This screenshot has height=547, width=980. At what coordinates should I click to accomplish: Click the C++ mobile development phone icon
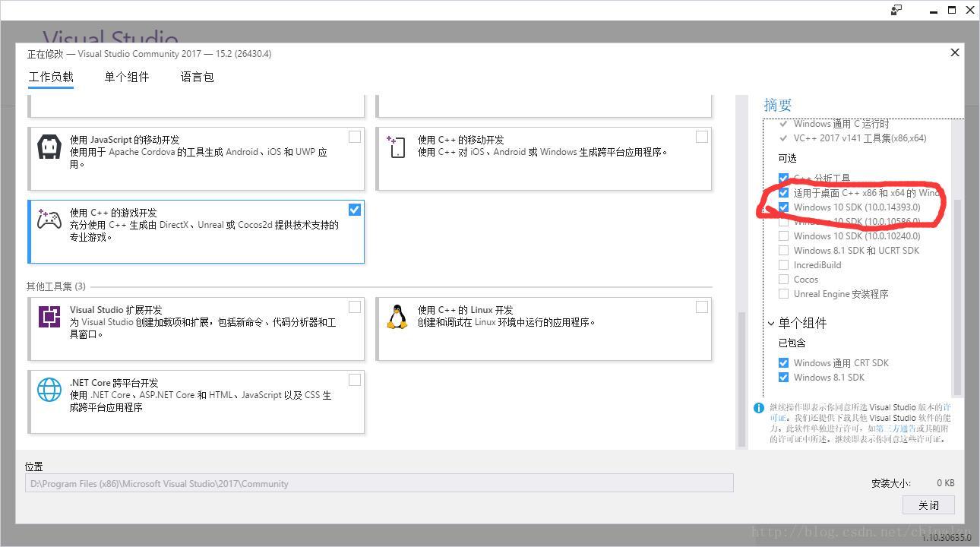pos(397,147)
